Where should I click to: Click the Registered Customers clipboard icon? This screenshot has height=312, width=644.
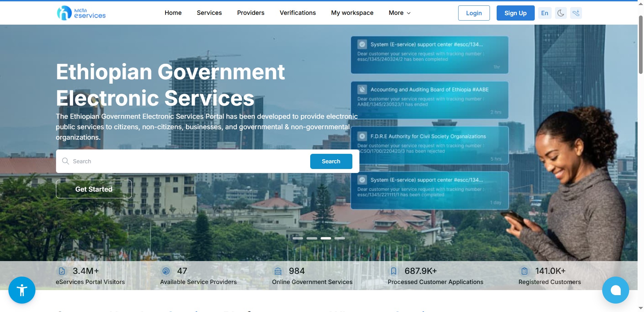point(524,271)
